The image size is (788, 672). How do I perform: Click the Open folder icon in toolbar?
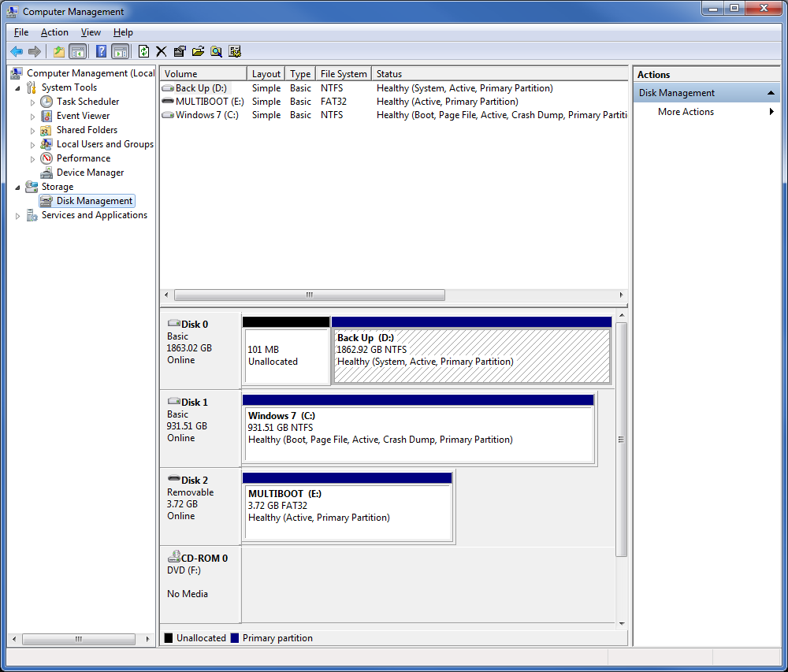[x=198, y=51]
